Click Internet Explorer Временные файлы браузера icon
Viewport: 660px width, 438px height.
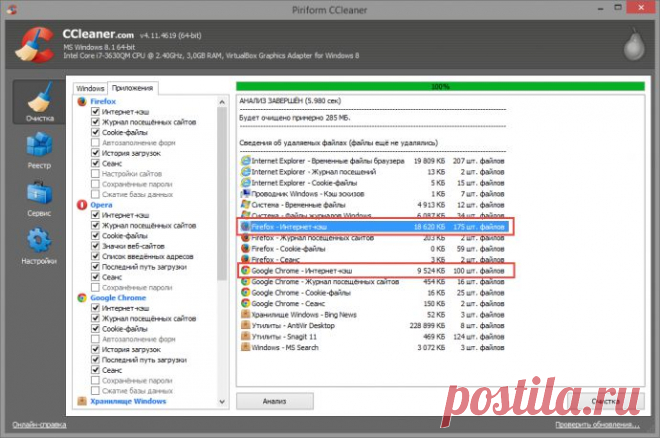[245, 161]
